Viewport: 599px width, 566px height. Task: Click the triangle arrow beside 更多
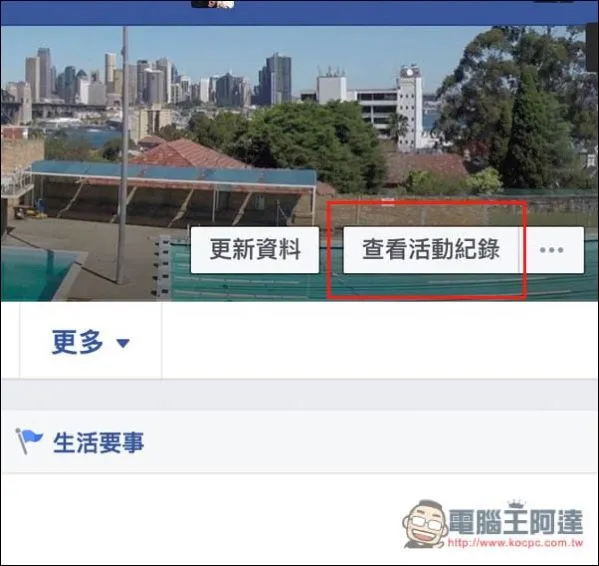[123, 343]
